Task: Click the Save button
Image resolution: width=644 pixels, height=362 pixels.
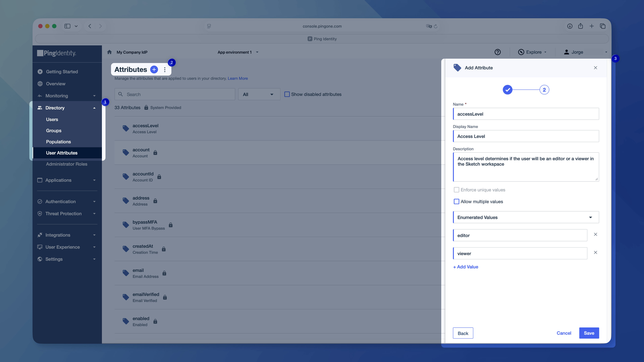Action: point(589,333)
